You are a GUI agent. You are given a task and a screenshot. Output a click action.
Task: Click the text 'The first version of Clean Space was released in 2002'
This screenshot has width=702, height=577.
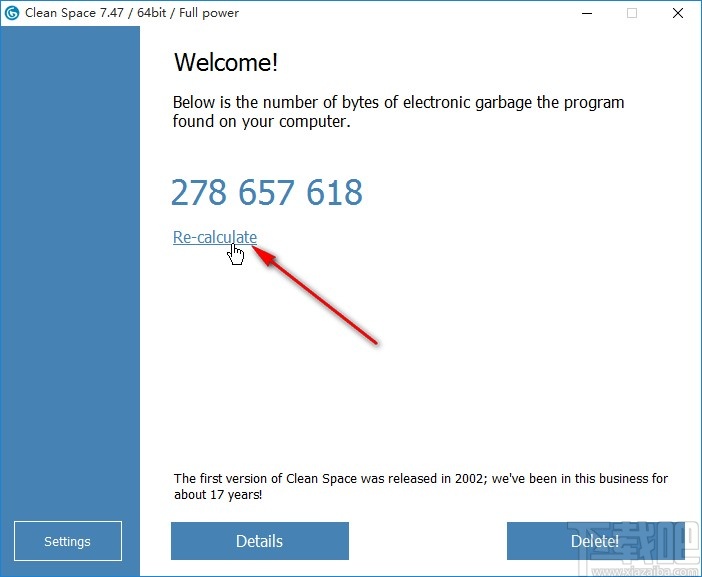coord(328,479)
